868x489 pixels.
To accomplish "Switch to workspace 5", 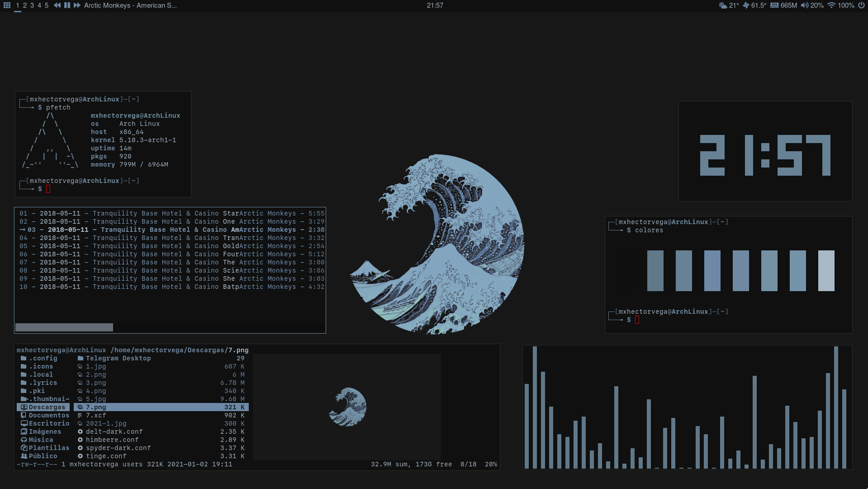I will coord(47,5).
